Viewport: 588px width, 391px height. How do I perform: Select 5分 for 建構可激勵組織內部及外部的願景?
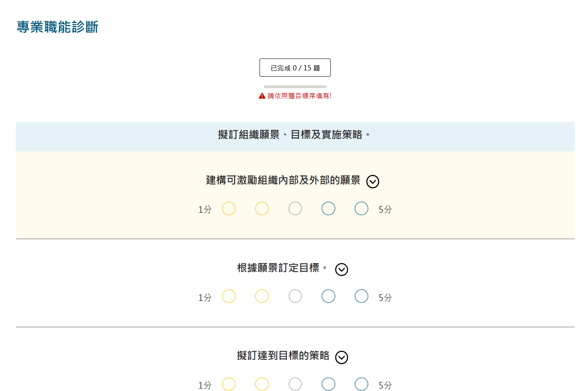362,209
